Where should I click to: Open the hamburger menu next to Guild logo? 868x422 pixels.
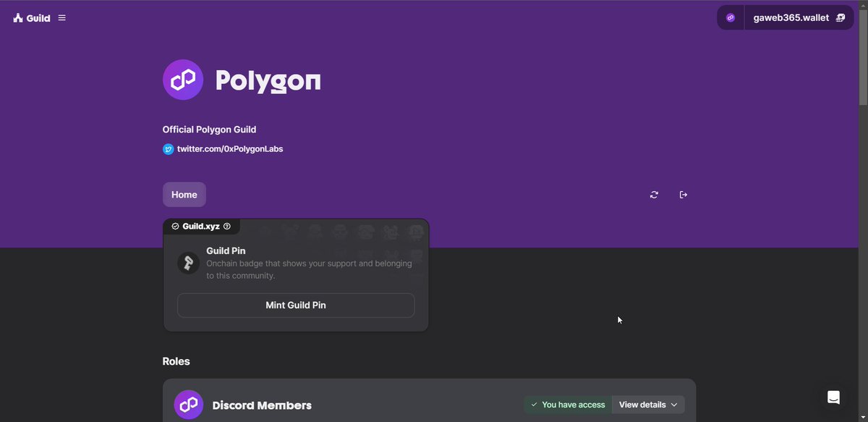point(61,17)
